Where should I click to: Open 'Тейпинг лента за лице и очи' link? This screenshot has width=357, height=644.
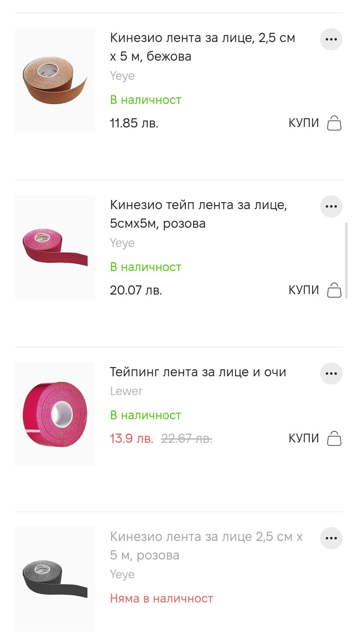pos(198,372)
